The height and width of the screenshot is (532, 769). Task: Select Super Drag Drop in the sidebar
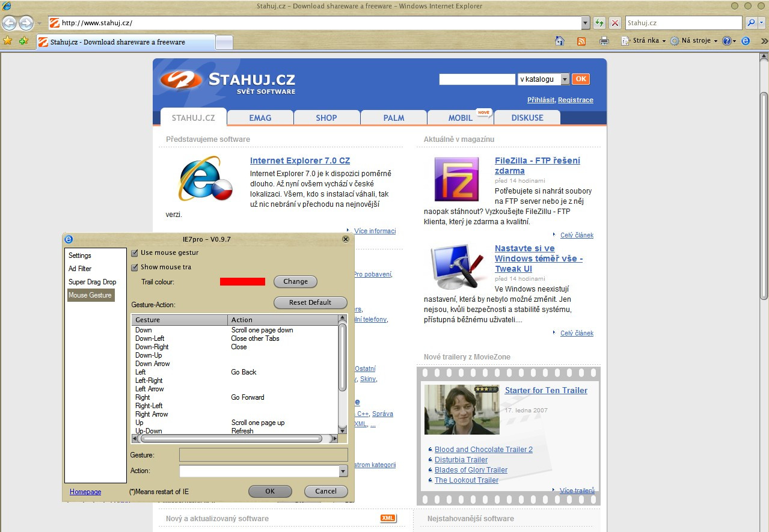point(92,282)
